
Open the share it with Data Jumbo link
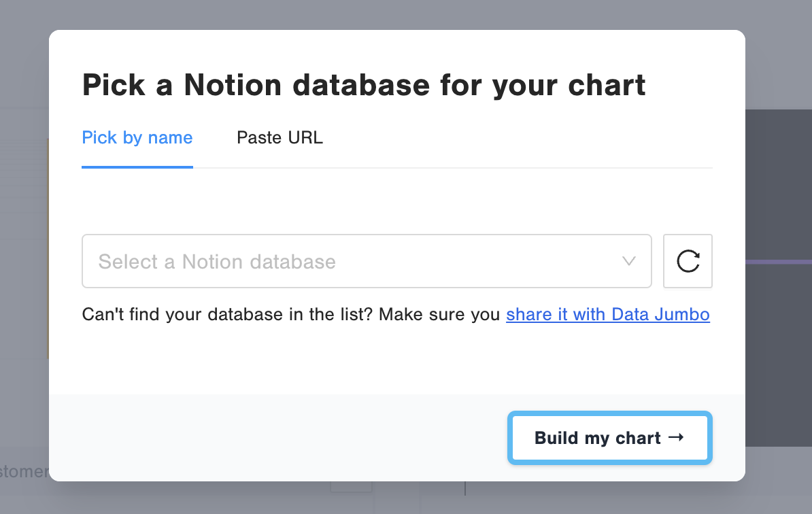[x=607, y=315]
